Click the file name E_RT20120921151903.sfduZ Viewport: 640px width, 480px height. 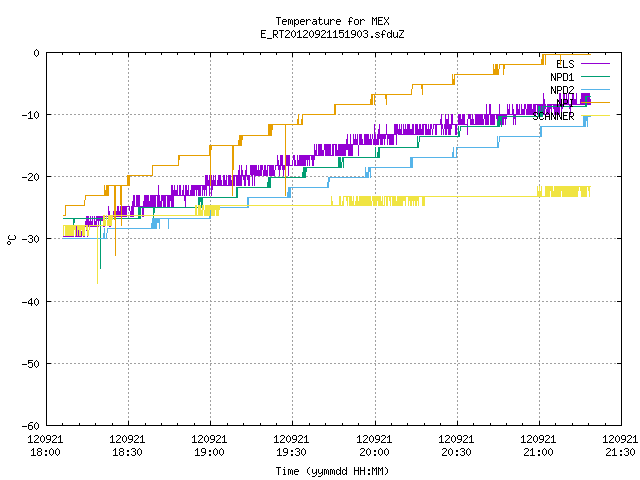pos(332,34)
